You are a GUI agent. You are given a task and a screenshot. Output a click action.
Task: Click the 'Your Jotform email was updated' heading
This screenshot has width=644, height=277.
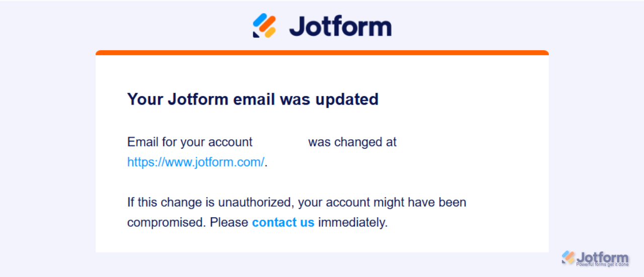click(253, 99)
